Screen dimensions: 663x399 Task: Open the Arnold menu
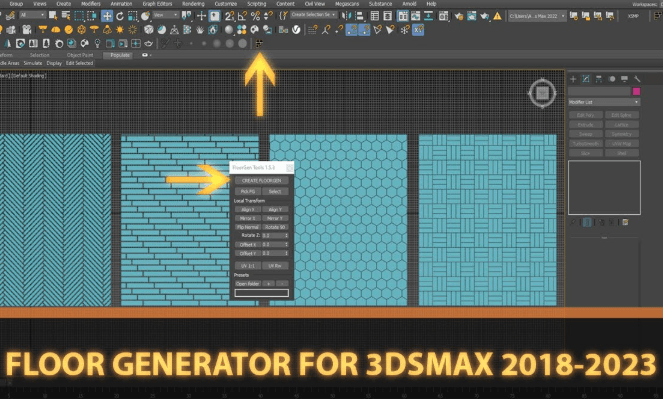[x=409, y=4]
